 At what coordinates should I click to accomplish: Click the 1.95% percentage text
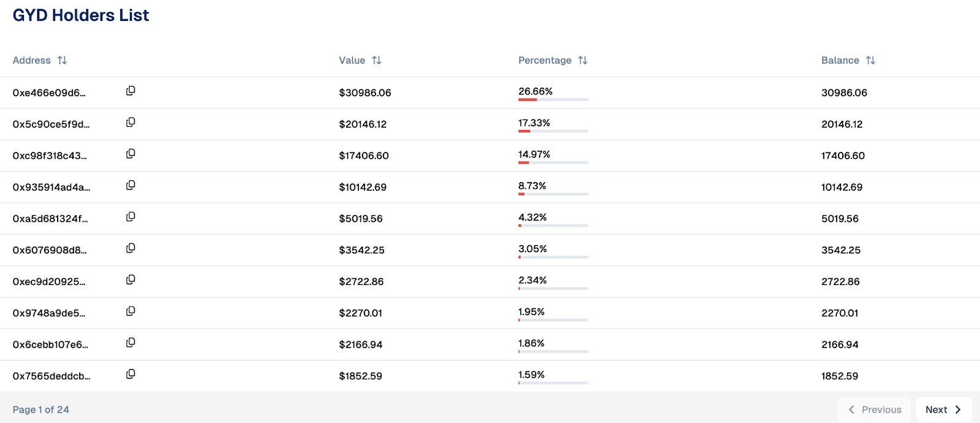pos(531,311)
